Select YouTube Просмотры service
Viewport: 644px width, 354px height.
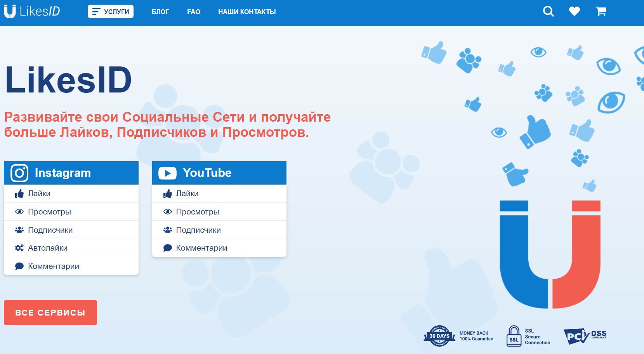click(198, 212)
